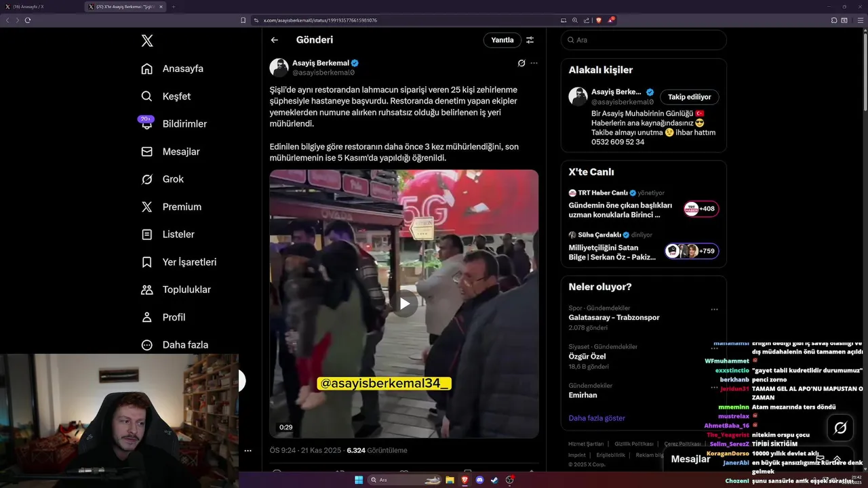Open the Daha fazla circle icon
The height and width of the screenshot is (488, 868).
click(146, 345)
